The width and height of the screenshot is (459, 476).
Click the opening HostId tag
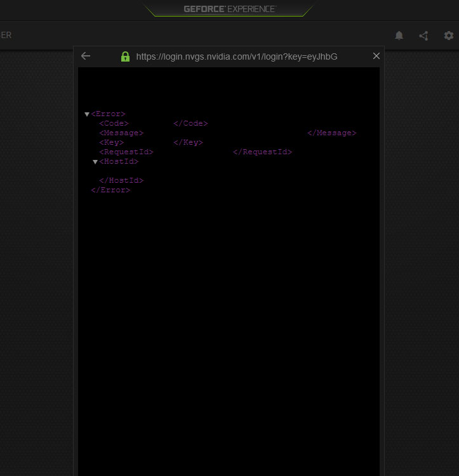(x=119, y=161)
